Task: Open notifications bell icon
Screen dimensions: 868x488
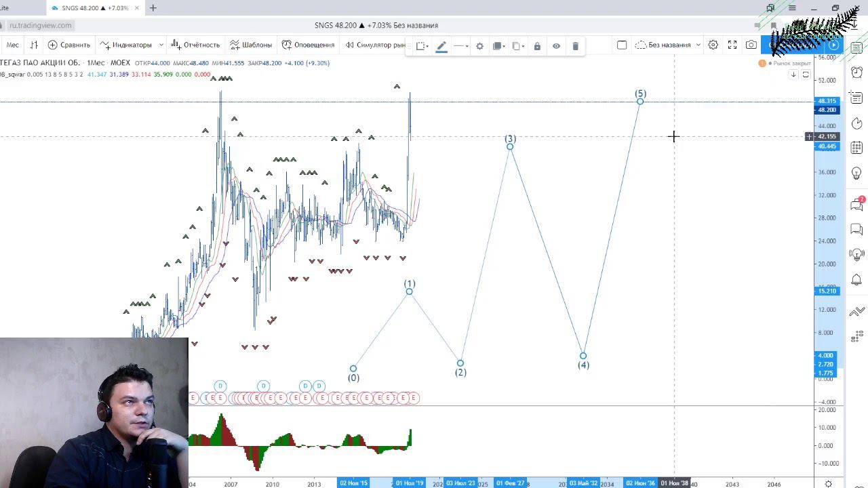Action: pos(856,280)
